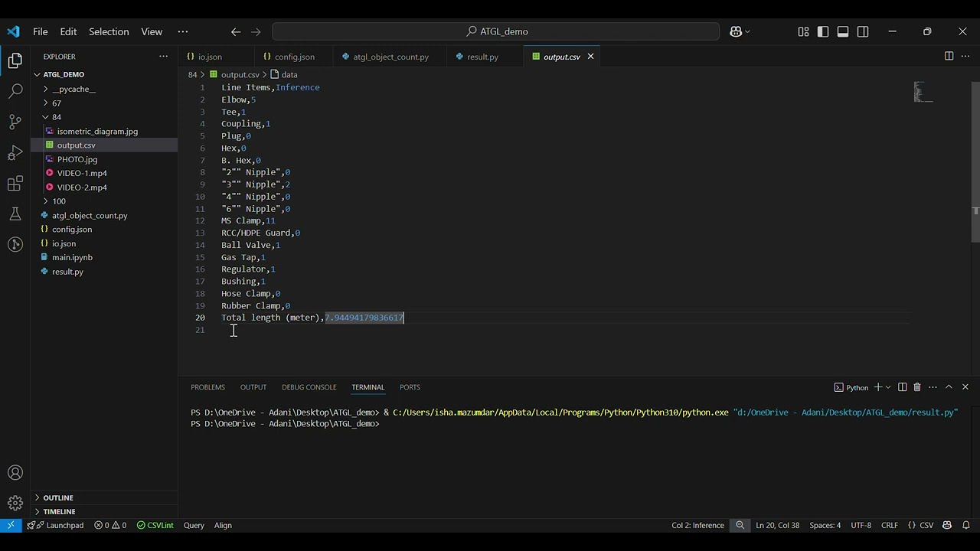Click the Query button in status bar
Screen dimensions: 980x551
(194, 525)
